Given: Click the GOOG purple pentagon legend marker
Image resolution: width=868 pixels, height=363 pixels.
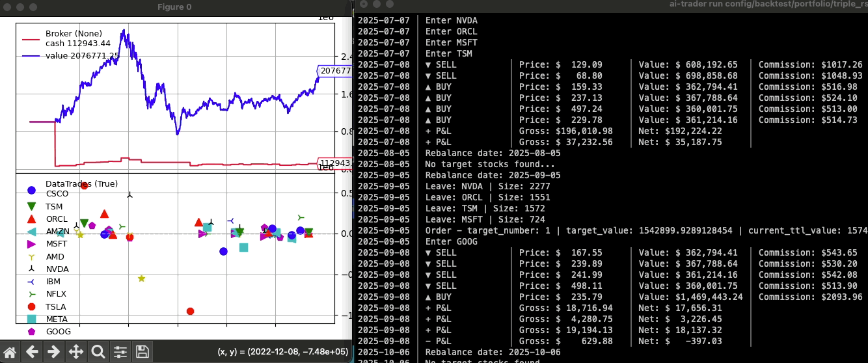Looking at the screenshot, I should pyautogui.click(x=31, y=331).
